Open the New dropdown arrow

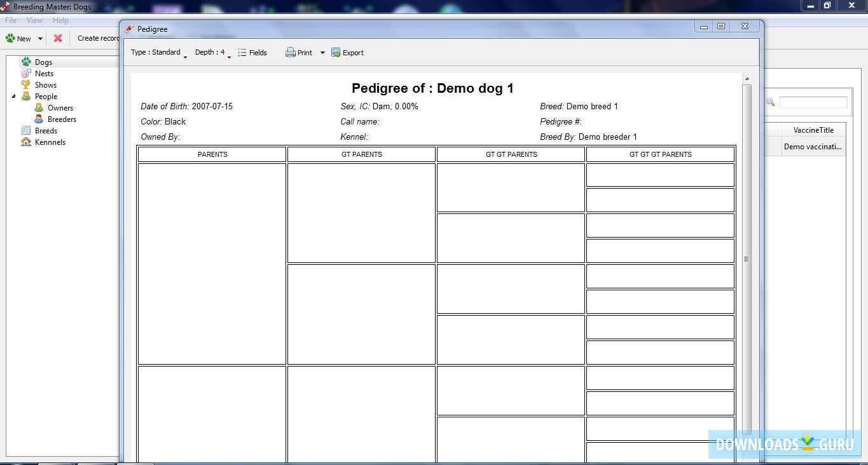click(40, 39)
